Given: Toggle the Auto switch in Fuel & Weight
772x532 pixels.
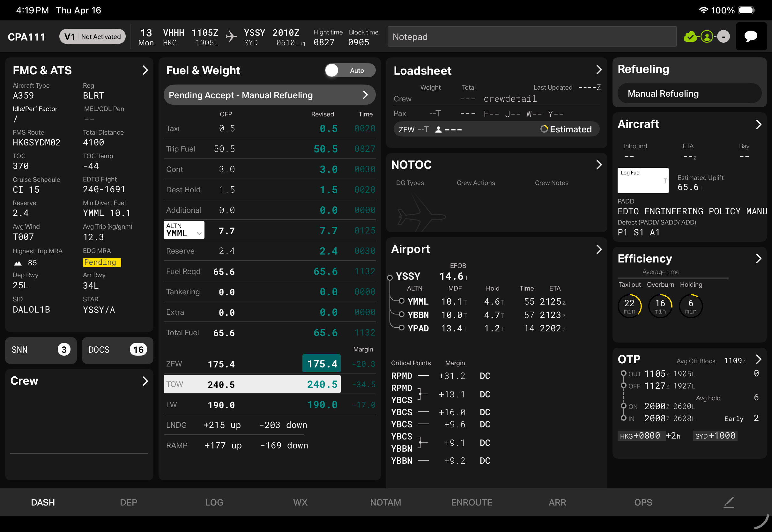Looking at the screenshot, I should pyautogui.click(x=350, y=70).
